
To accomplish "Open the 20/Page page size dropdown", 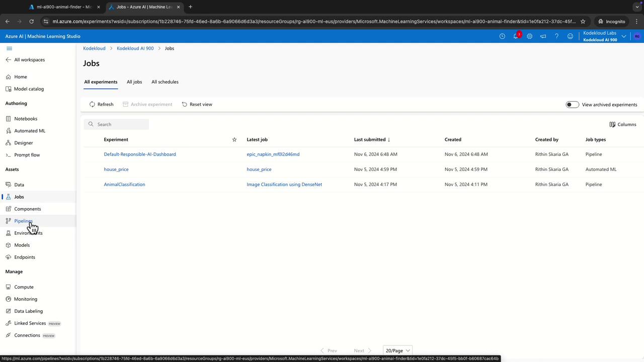I will 397,350.
